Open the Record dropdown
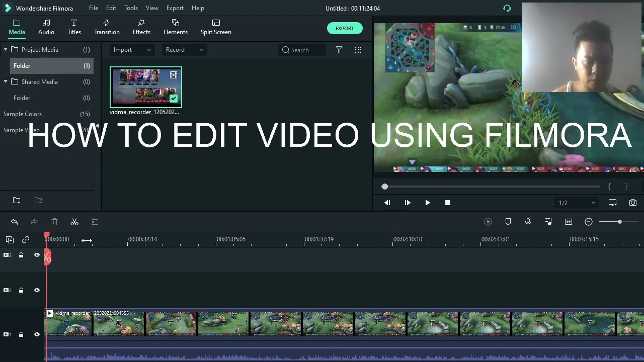 (x=184, y=50)
